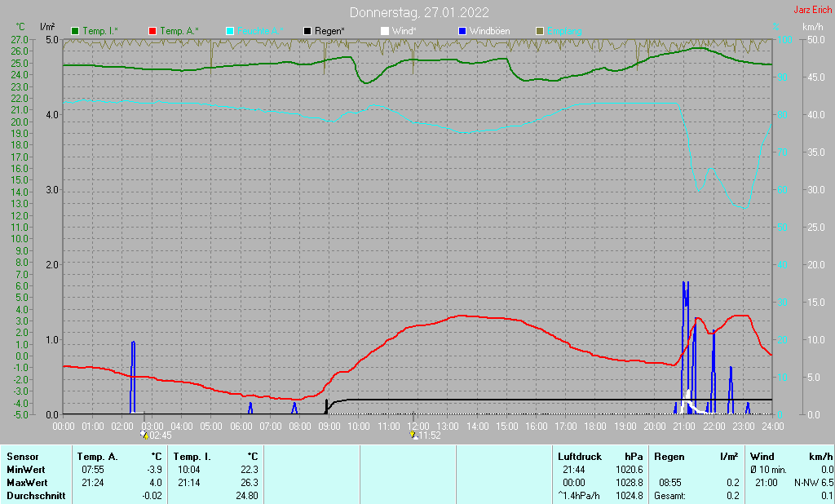
Task: Click the blue Windböen legend swatch
Action: [x=462, y=32]
